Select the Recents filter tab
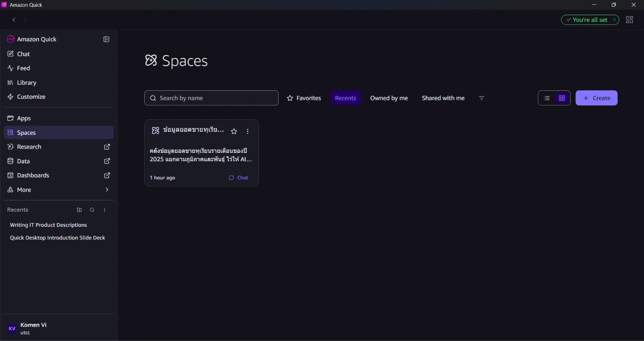Image resolution: width=644 pixels, height=341 pixels. coord(346,98)
